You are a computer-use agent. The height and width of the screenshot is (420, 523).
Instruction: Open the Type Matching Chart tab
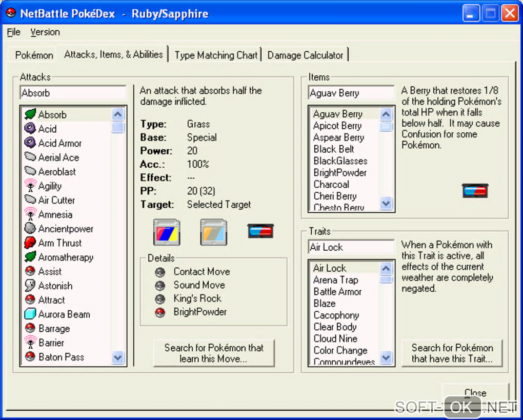[x=216, y=55]
